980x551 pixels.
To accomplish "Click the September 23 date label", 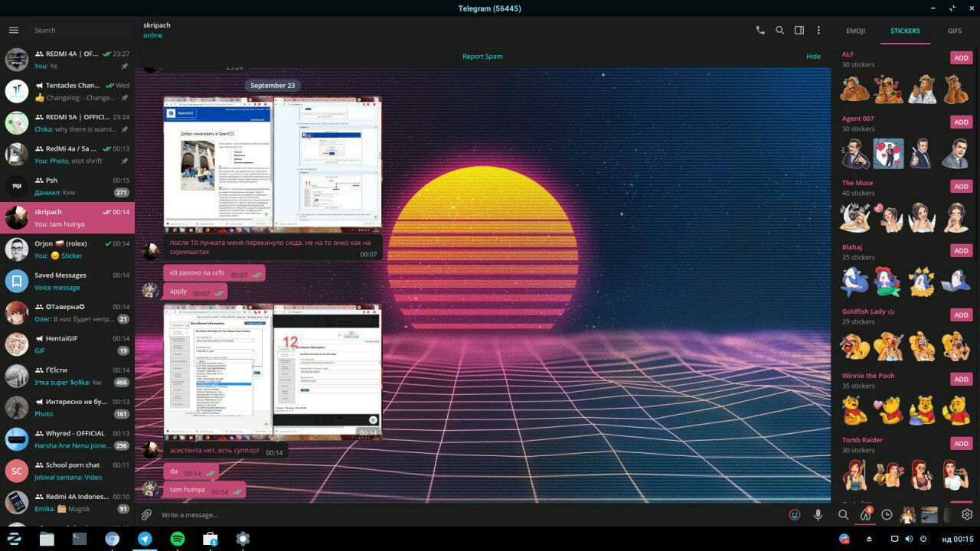I will tap(273, 86).
